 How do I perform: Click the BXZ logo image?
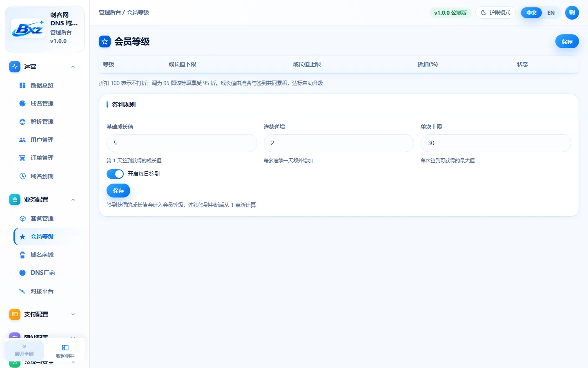28,29
